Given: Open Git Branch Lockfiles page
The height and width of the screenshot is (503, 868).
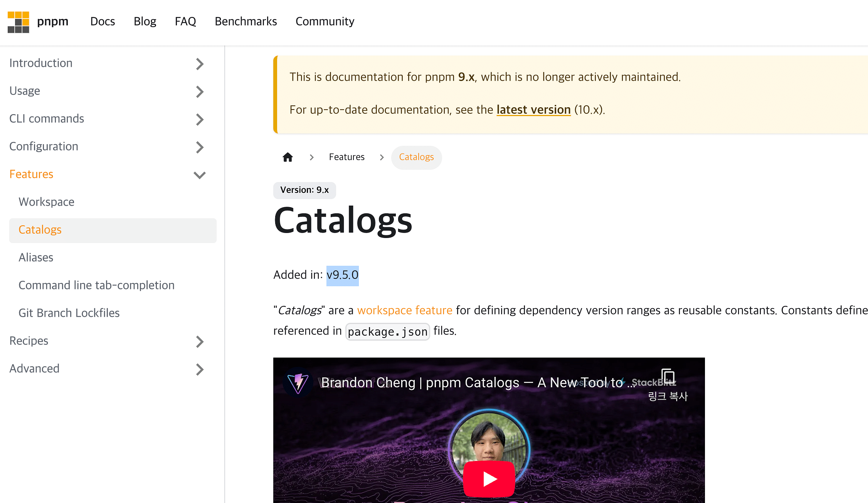Looking at the screenshot, I should (69, 313).
